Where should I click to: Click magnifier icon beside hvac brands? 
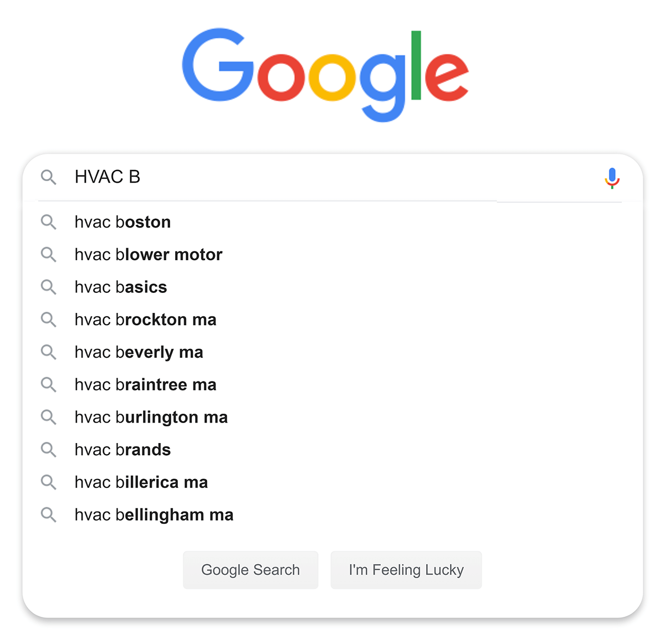click(x=49, y=450)
